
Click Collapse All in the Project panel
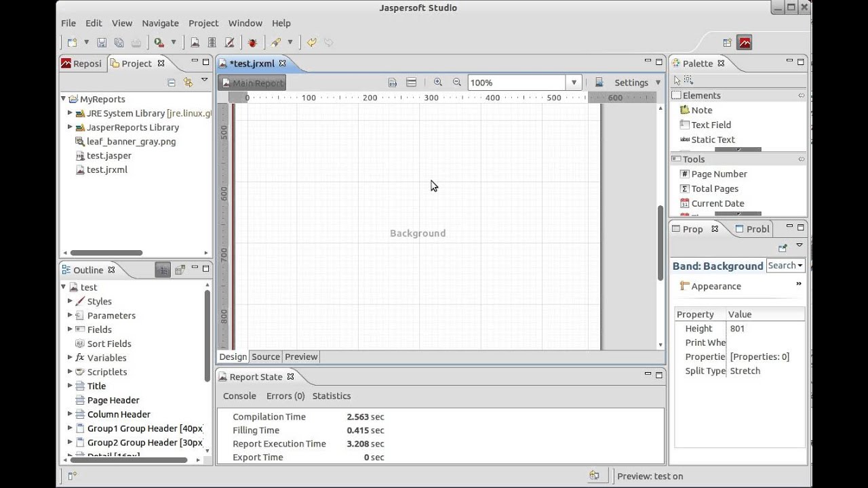pyautogui.click(x=171, y=83)
